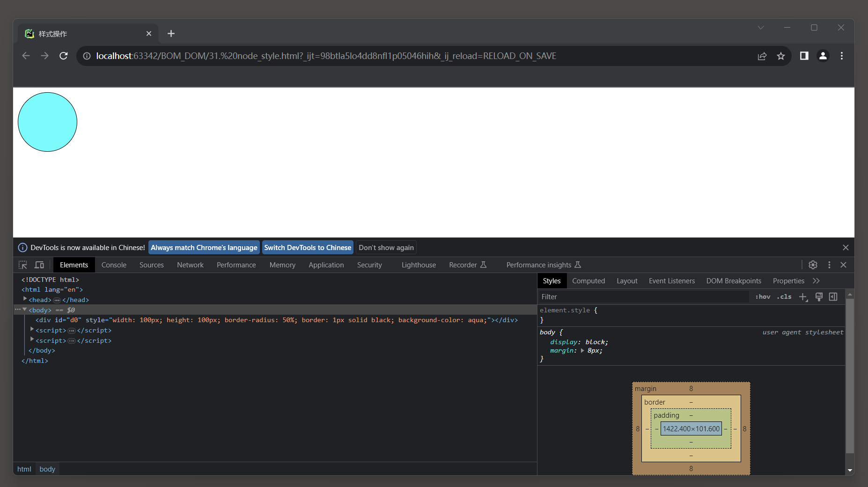Open the Properties pane
Screen dimensions: 868x487
[x=788, y=281]
